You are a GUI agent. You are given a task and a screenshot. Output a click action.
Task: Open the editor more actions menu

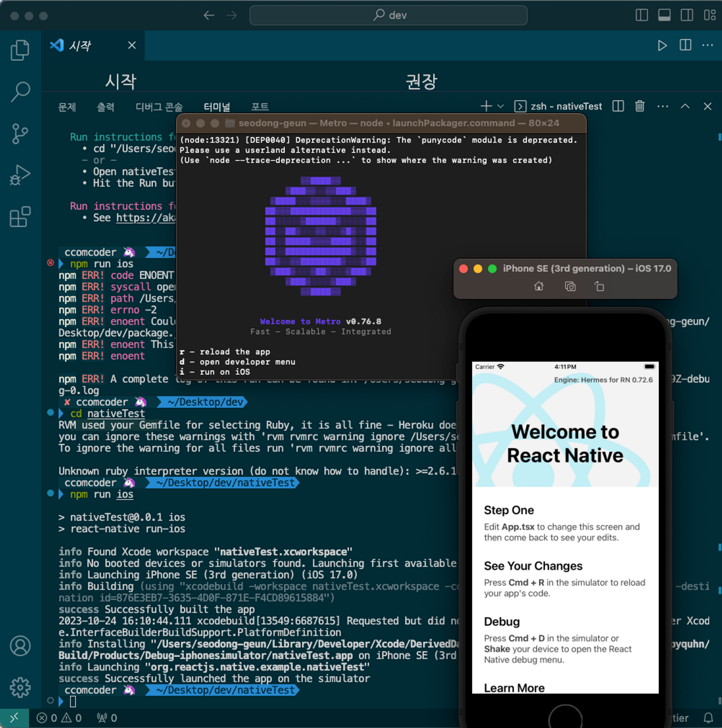pyautogui.click(x=707, y=45)
